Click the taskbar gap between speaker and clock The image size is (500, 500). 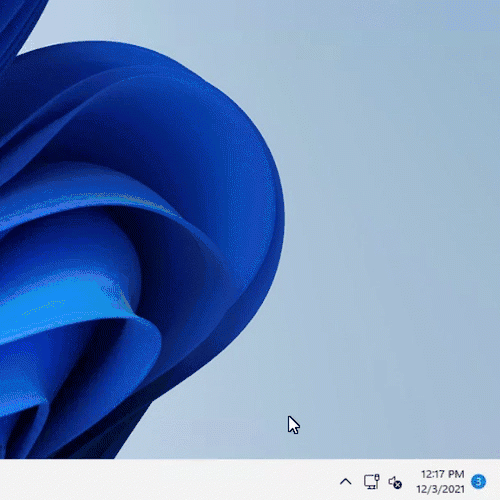pos(410,482)
